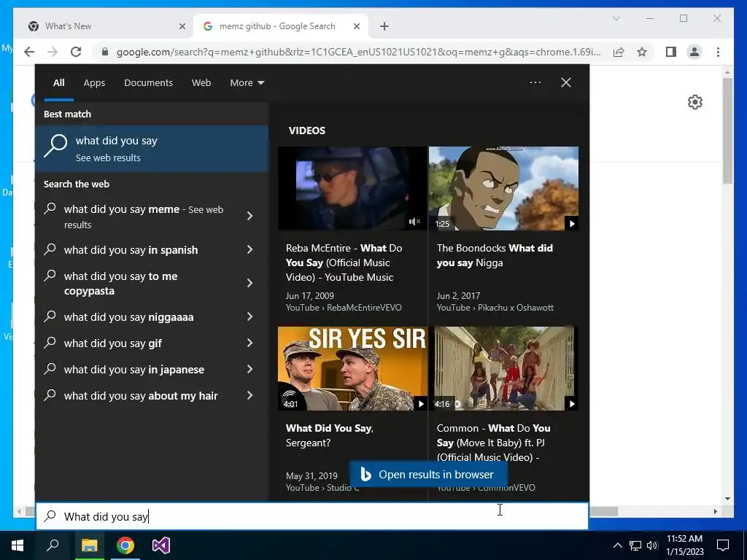Reload the page in Chrome
The image size is (747, 560).
click(x=76, y=52)
